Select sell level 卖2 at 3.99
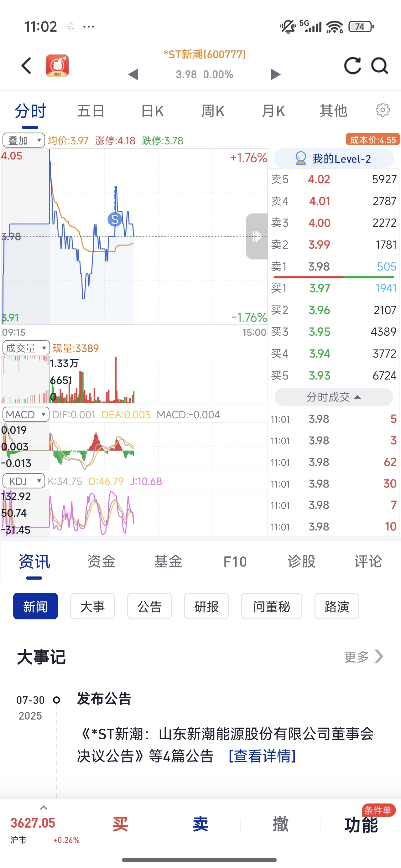The height and width of the screenshot is (868, 401). coord(334,245)
